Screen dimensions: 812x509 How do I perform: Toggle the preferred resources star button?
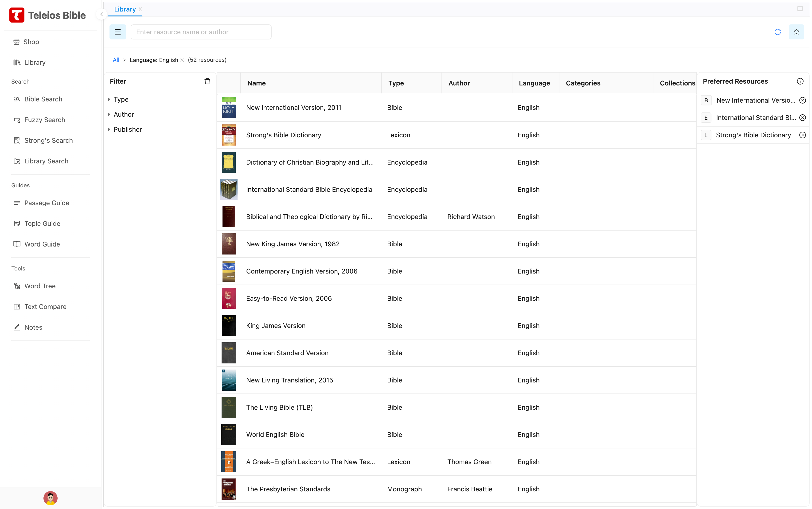click(796, 32)
